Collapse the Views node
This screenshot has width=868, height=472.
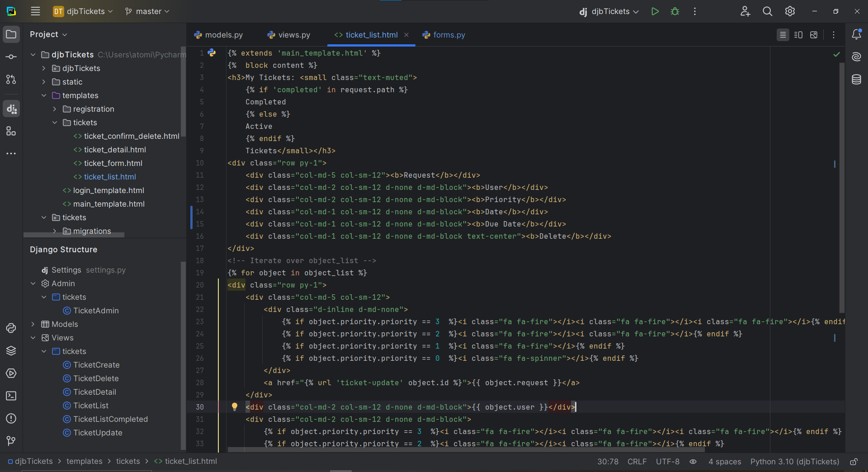click(x=33, y=338)
